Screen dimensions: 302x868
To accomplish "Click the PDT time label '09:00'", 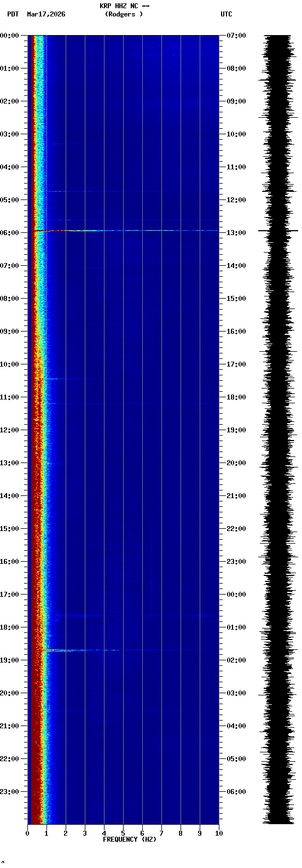I will pyautogui.click(x=9, y=332).
